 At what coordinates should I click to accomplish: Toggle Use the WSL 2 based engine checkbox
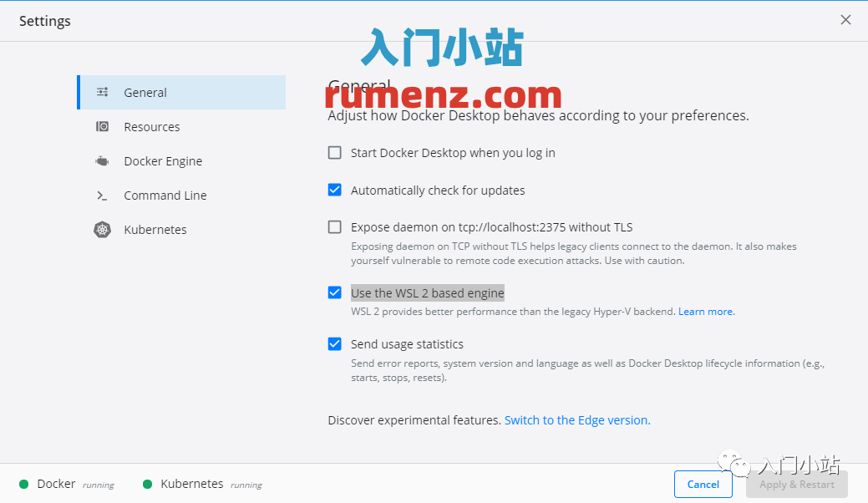click(x=334, y=292)
